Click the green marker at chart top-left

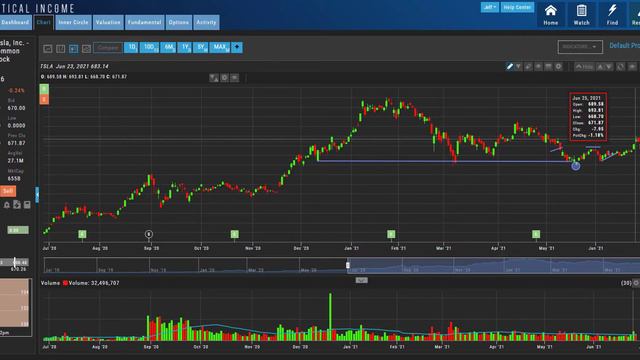pyautogui.click(x=44, y=89)
